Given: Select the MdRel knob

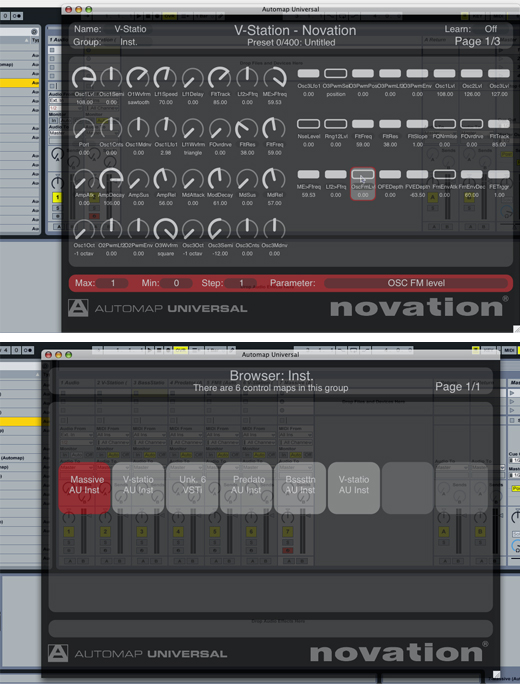Looking at the screenshot, I should coord(274,179).
